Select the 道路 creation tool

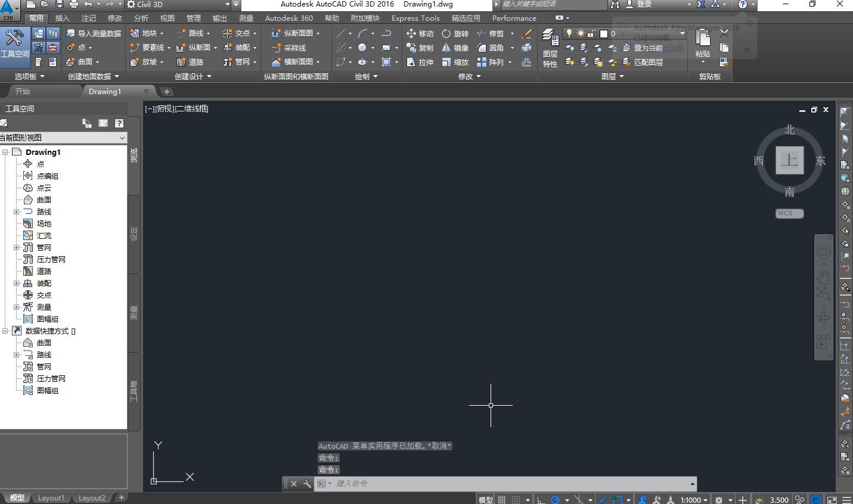pyautogui.click(x=195, y=61)
